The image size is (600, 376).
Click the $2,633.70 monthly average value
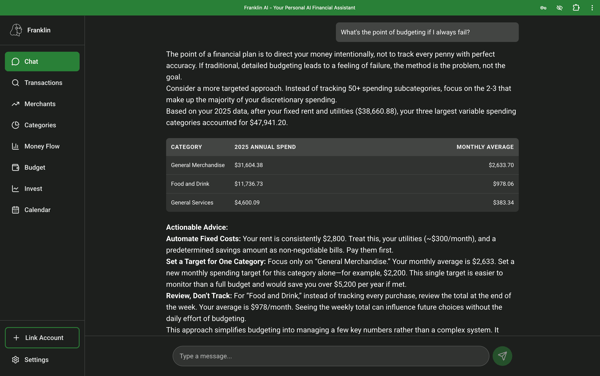[x=501, y=165]
